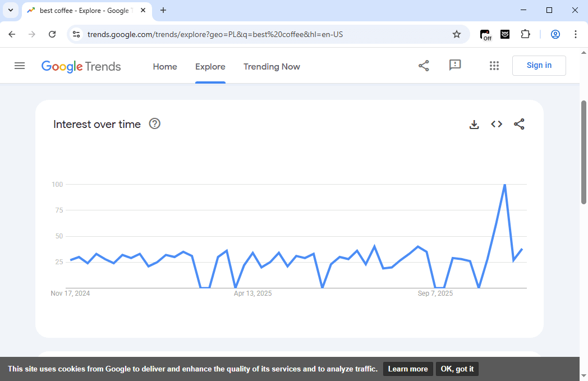The height and width of the screenshot is (381, 588).
Task: Dismiss cookies with OK, got it
Action: (x=457, y=369)
